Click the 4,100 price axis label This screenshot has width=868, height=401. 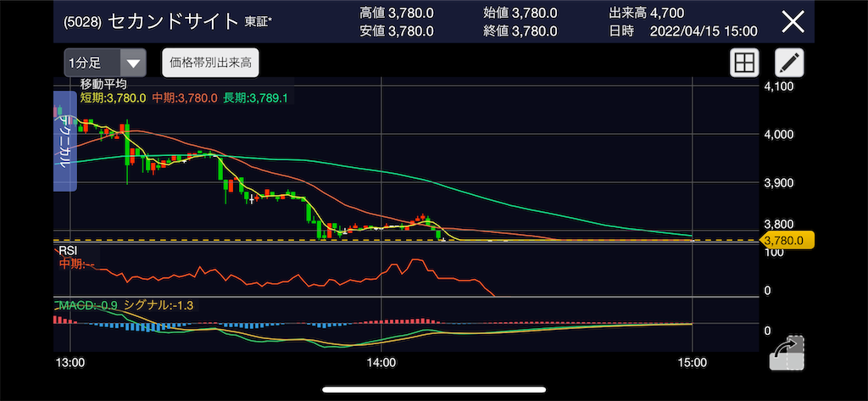point(778,86)
